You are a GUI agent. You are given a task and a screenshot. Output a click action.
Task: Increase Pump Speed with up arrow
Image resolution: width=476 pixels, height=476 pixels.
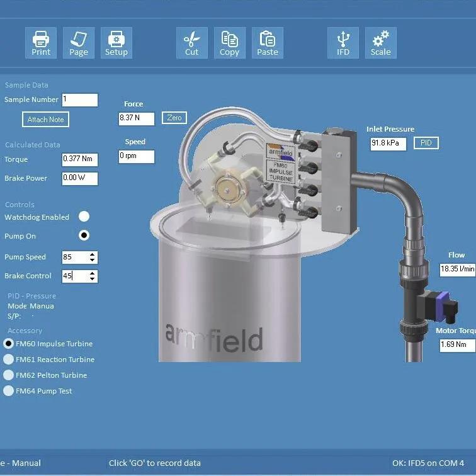93,254
